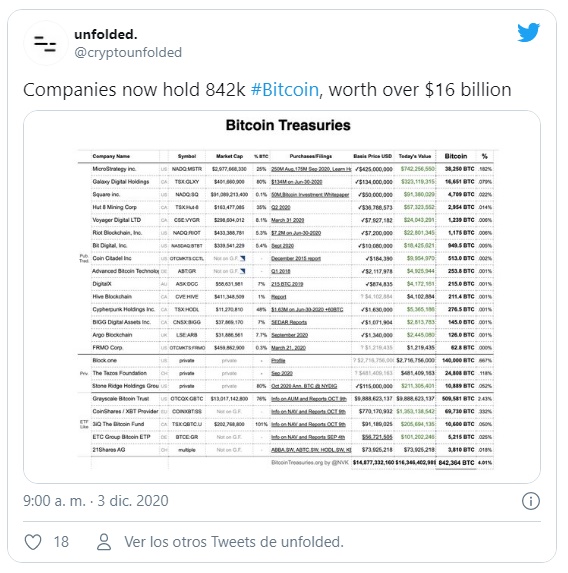Image resolution: width=568 pixels, height=573 pixels.
Task: Open the unfolded. profile avatar
Action: (46, 43)
